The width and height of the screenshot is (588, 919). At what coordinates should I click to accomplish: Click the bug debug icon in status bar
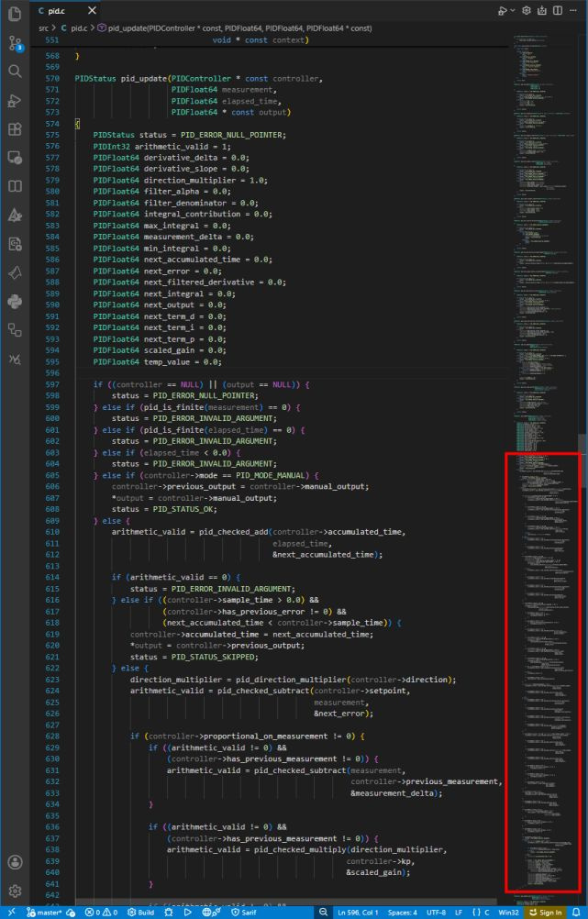pyautogui.click(x=169, y=912)
